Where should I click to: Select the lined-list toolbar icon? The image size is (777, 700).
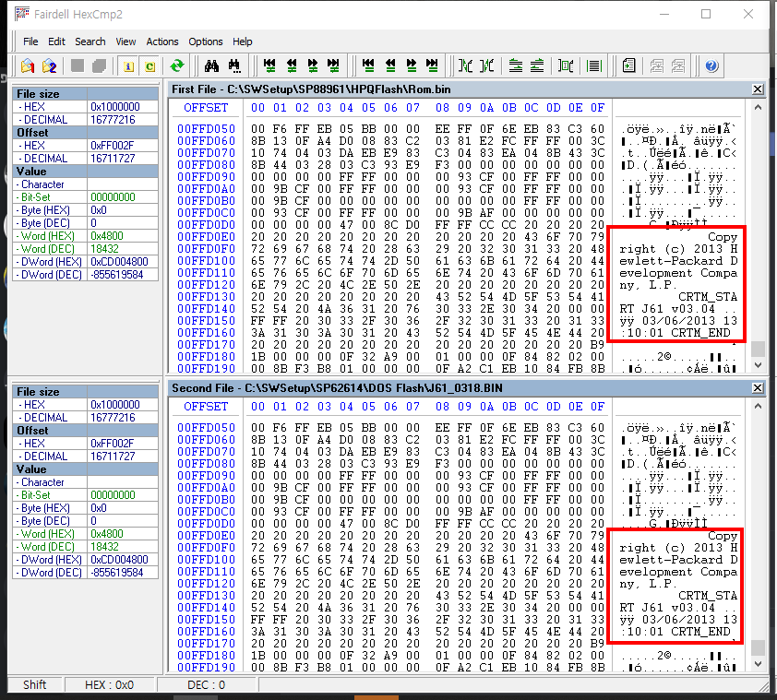pyautogui.click(x=593, y=65)
